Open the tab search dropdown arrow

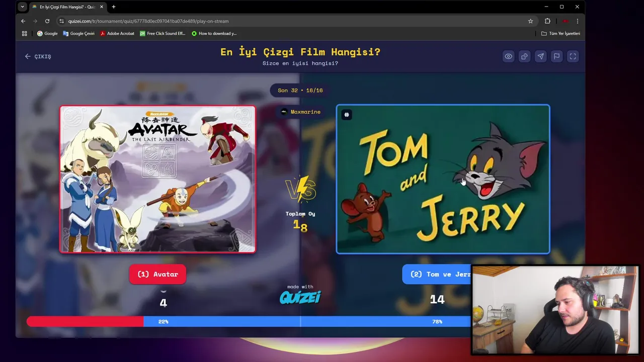coord(22,7)
